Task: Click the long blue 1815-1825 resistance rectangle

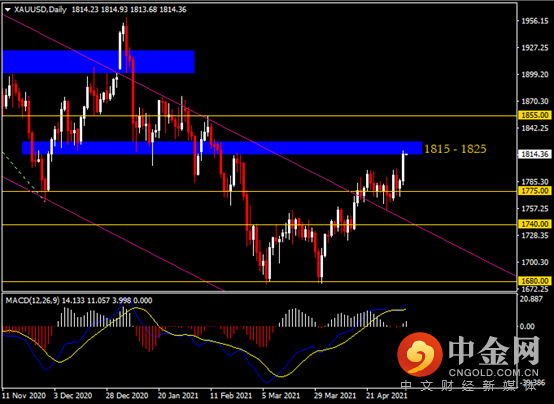Action: tap(222, 148)
